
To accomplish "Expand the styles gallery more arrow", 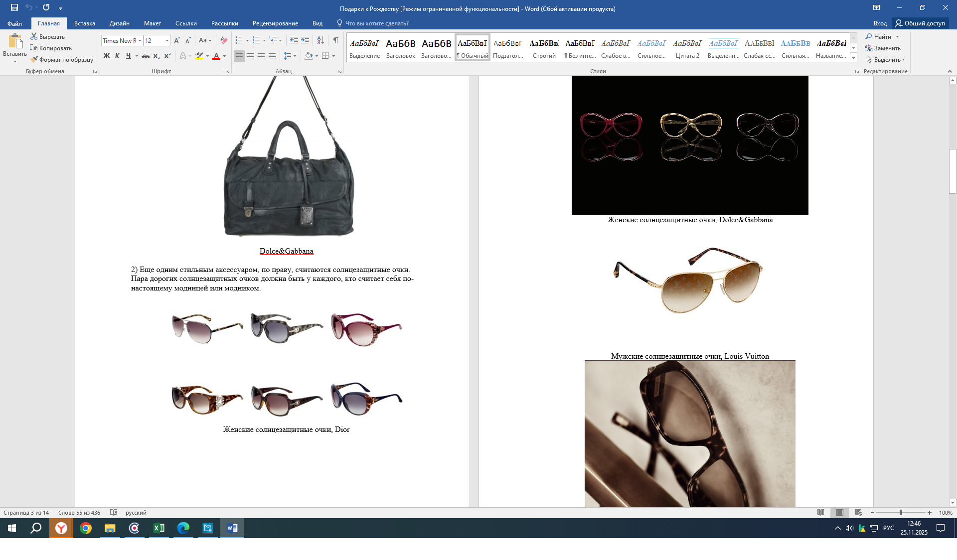I will (x=853, y=58).
